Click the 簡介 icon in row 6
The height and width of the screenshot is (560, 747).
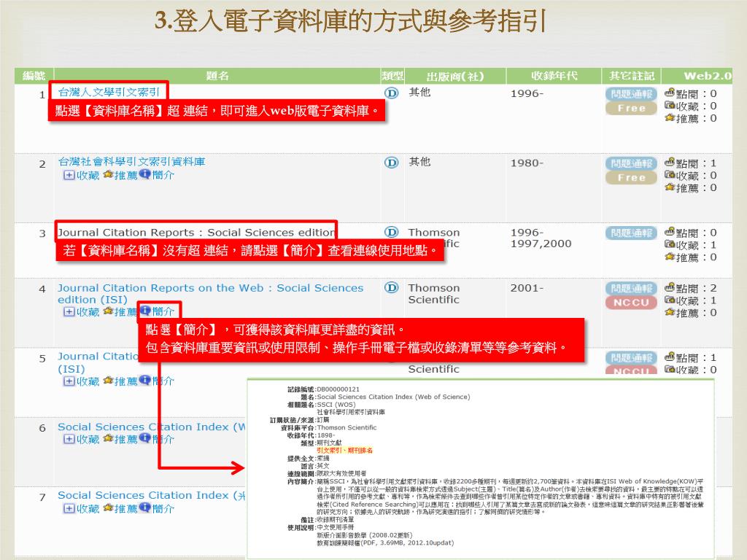click(x=144, y=439)
